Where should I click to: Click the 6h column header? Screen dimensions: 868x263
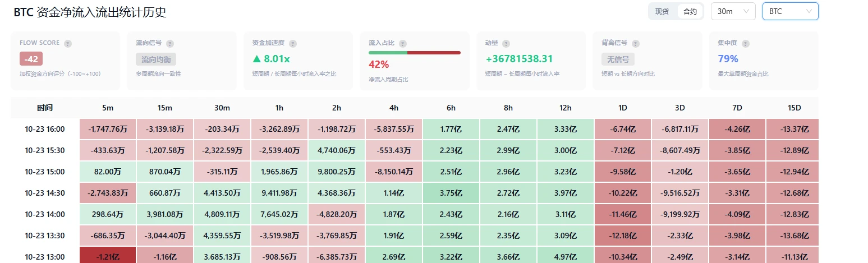(452, 108)
